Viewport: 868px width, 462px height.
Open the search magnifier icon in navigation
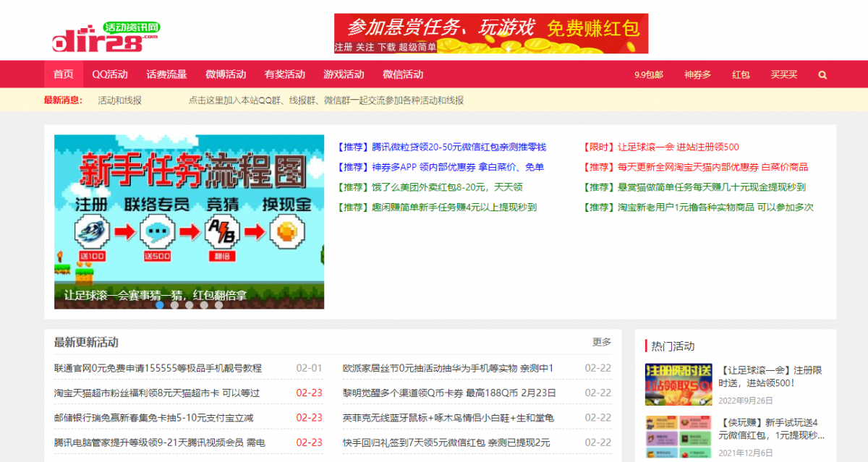[x=822, y=74]
